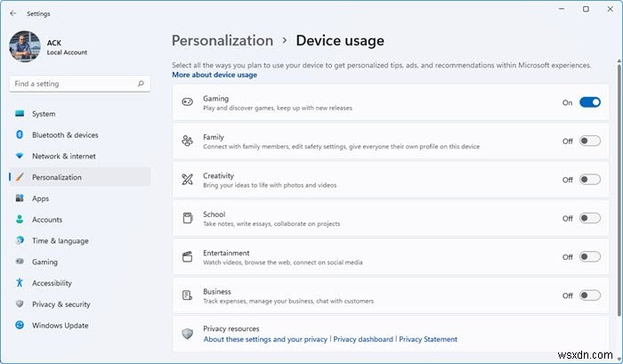The image size is (623, 364).
Task: Switch on the Business toggle
Action: click(590, 295)
